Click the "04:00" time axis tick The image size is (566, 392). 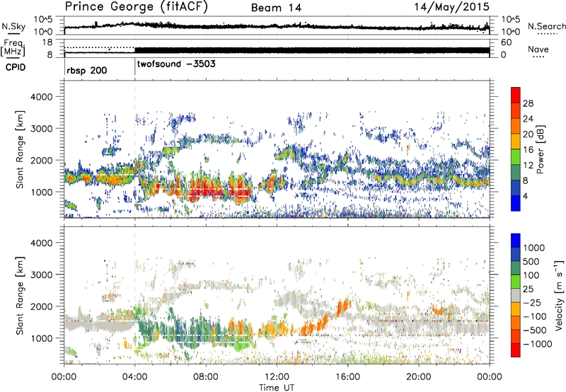click(x=135, y=377)
